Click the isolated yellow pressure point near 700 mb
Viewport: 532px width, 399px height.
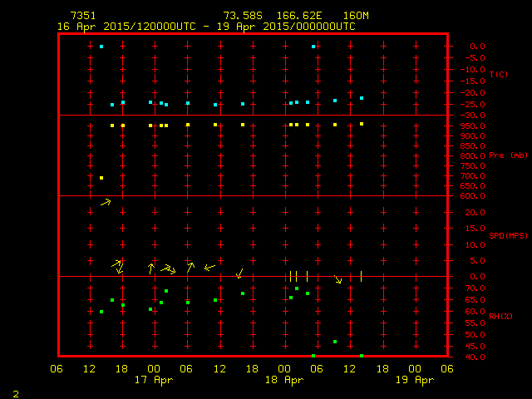(x=101, y=178)
